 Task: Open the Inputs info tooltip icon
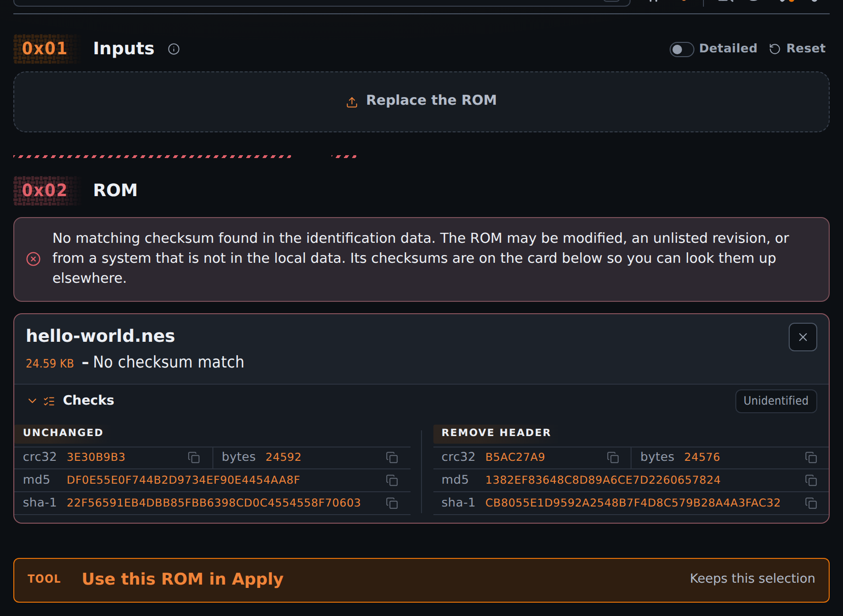tap(174, 49)
